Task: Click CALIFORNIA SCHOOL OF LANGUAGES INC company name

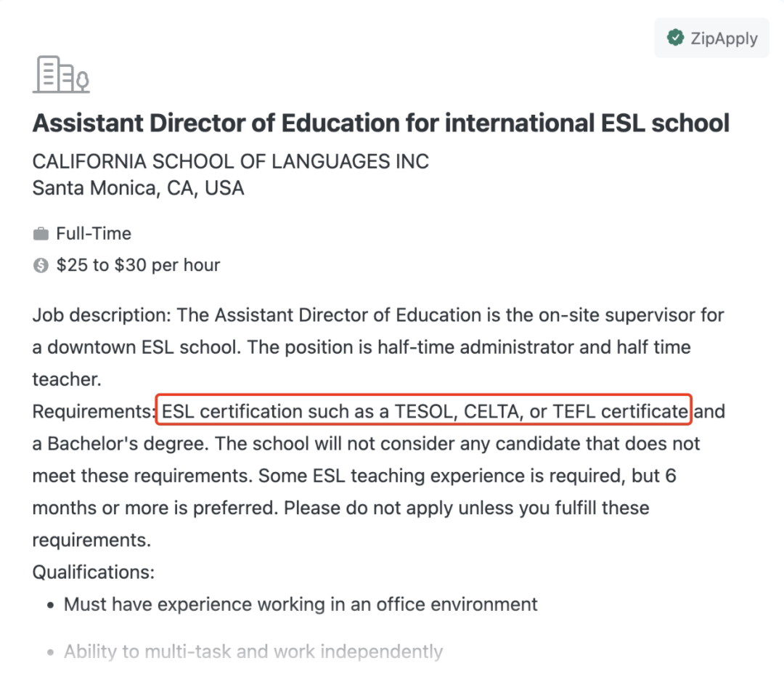Action: tap(231, 162)
